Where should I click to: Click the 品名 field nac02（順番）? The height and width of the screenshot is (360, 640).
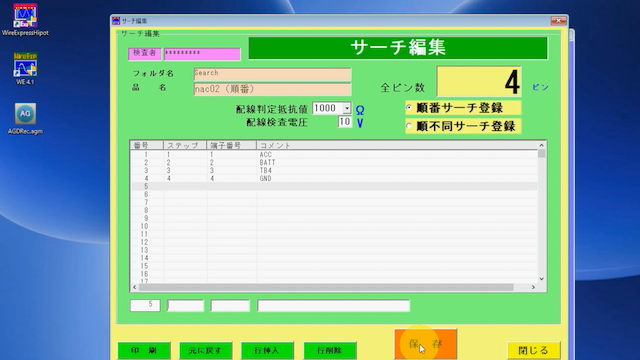coord(272,89)
